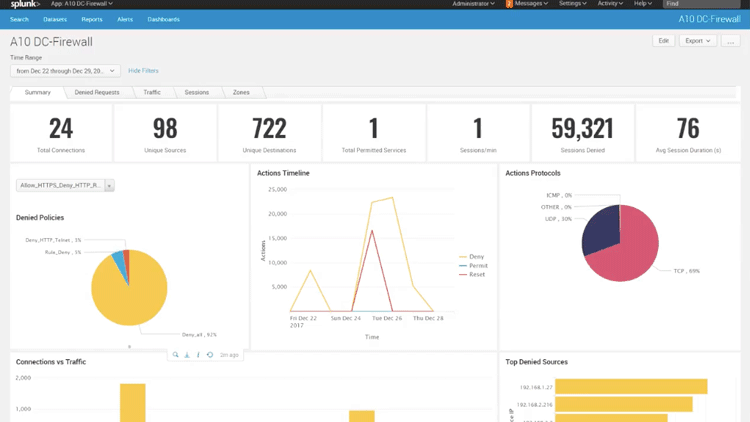This screenshot has height=422, width=750.
Task: Toggle the Reset series in the legend
Action: coord(472,275)
